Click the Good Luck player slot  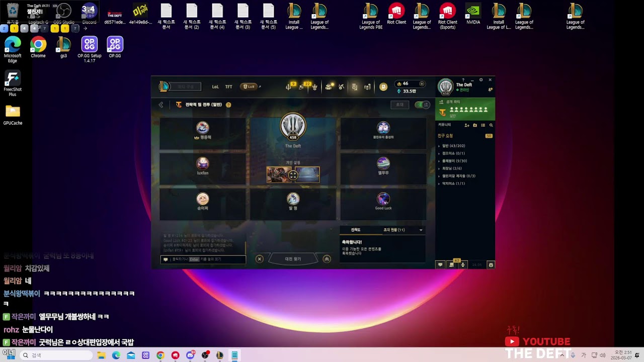pos(383,204)
